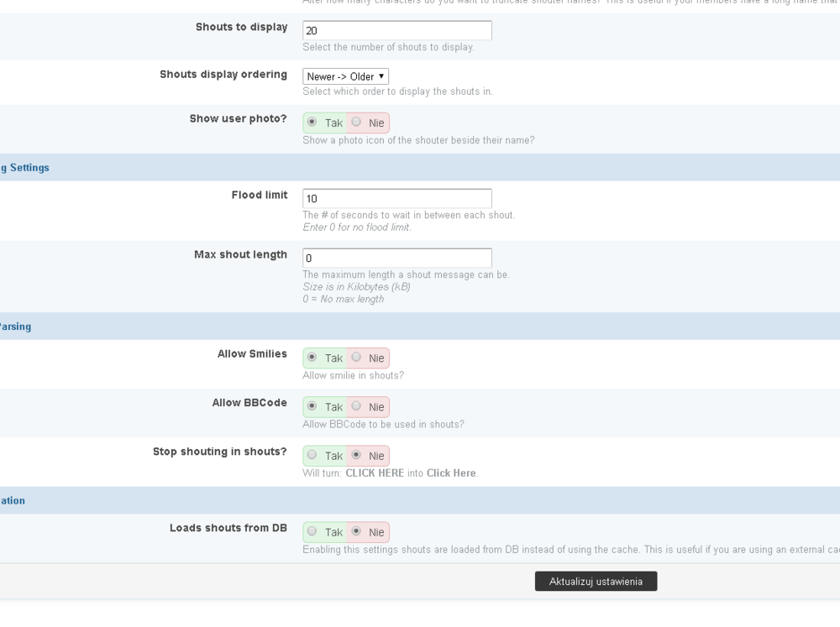Click the Max shout length label
This screenshot has height=627, width=840.
[240, 255]
